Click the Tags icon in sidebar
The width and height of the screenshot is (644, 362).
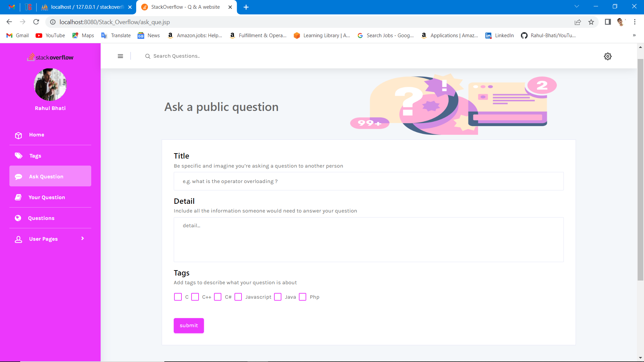18,156
